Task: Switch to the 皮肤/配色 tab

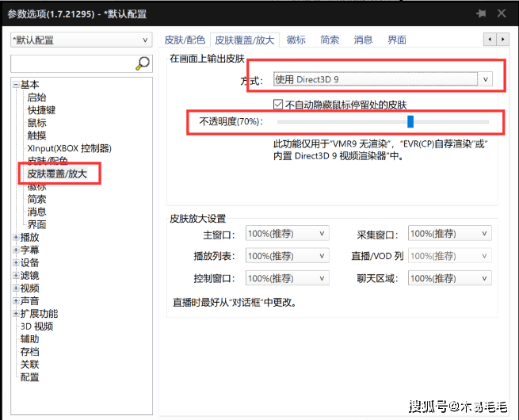Action: [185, 40]
